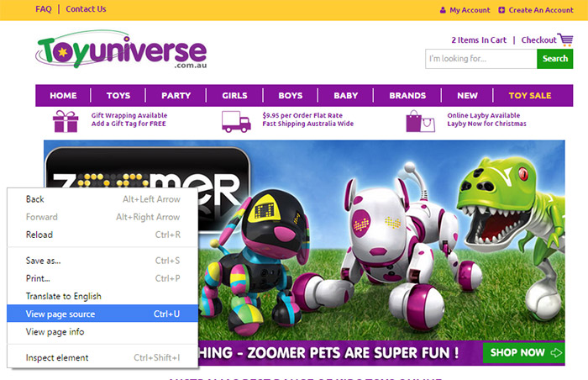Click the gift box wrapping icon
Viewport: 588px width, 380px height.
pos(66,121)
